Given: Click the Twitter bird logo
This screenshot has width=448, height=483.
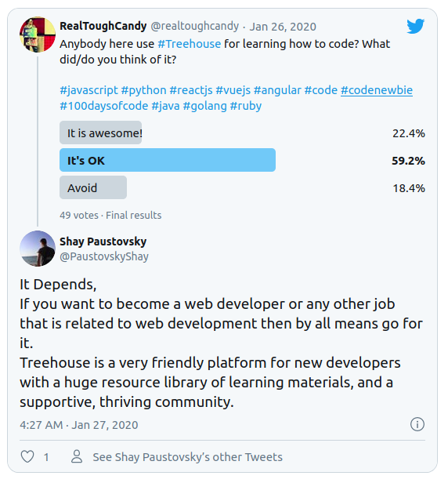Looking at the screenshot, I should [x=415, y=26].
